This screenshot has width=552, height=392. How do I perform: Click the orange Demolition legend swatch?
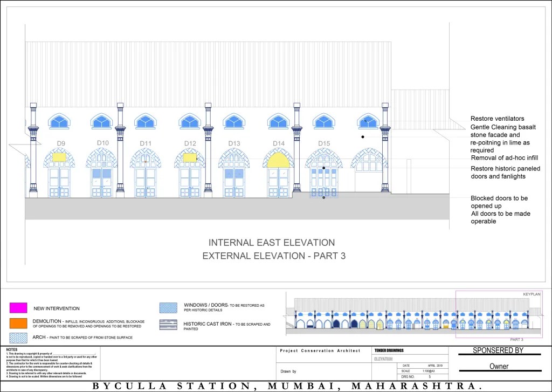(x=18, y=323)
